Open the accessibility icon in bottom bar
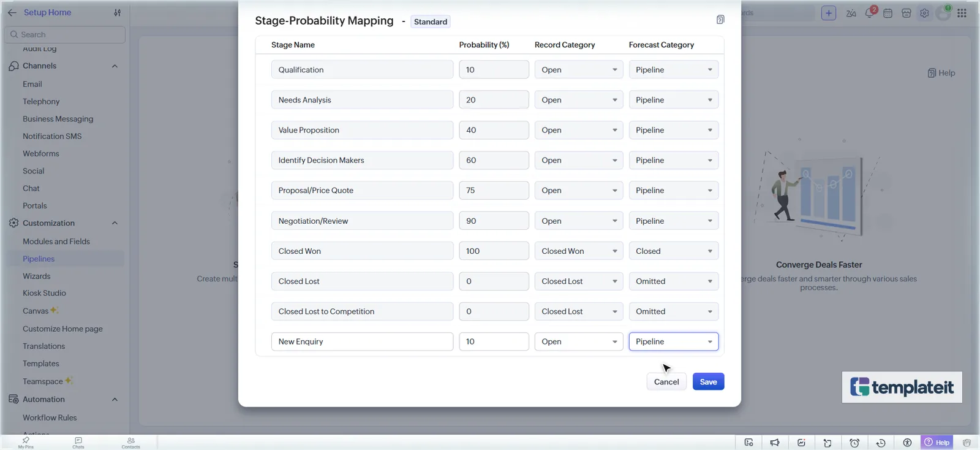Viewport: 980px width, 450px height. [x=907, y=443]
